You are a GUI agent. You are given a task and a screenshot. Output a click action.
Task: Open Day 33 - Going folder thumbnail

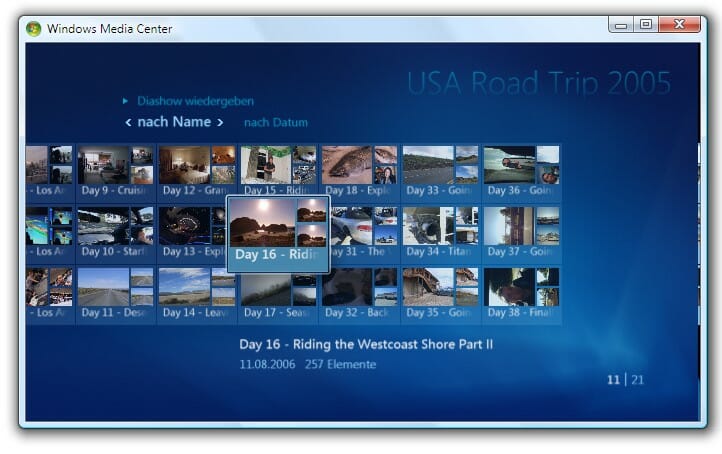[440, 172]
